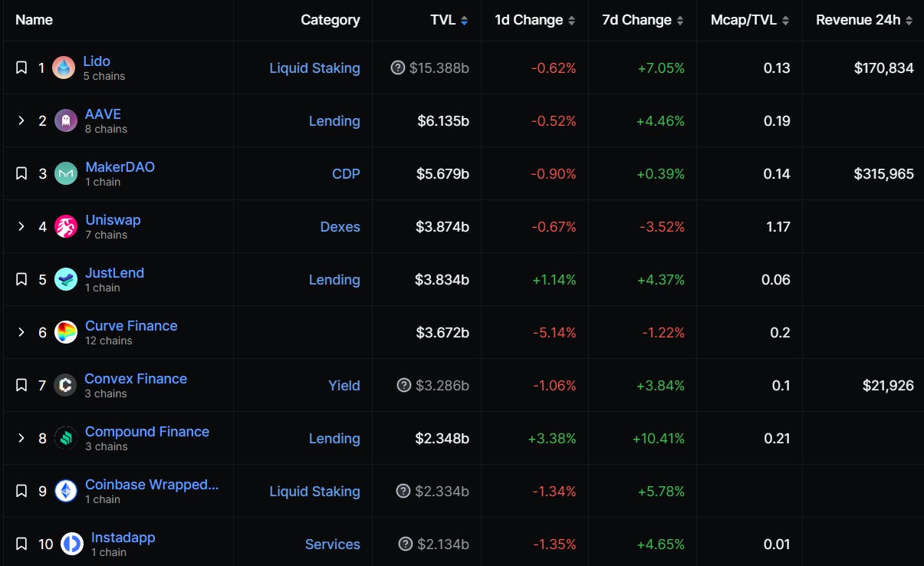The image size is (924, 566).
Task: Open Liquid Staking category in Lido row
Action: click(314, 67)
